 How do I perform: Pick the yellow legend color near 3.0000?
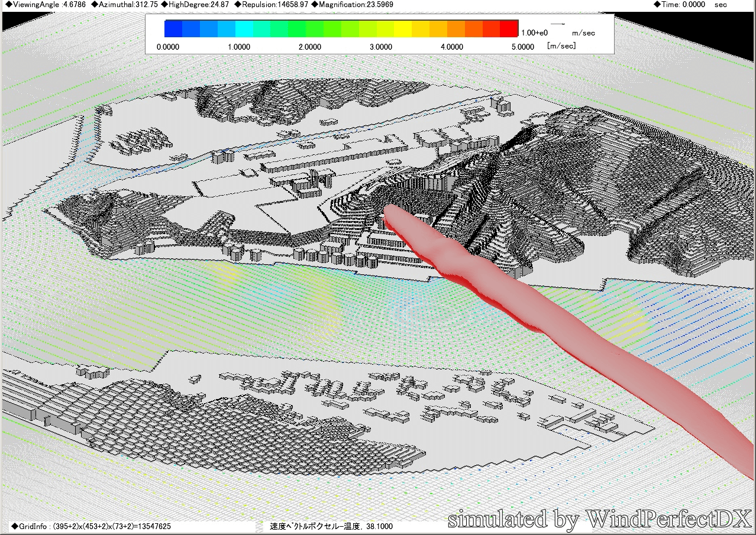point(385,28)
